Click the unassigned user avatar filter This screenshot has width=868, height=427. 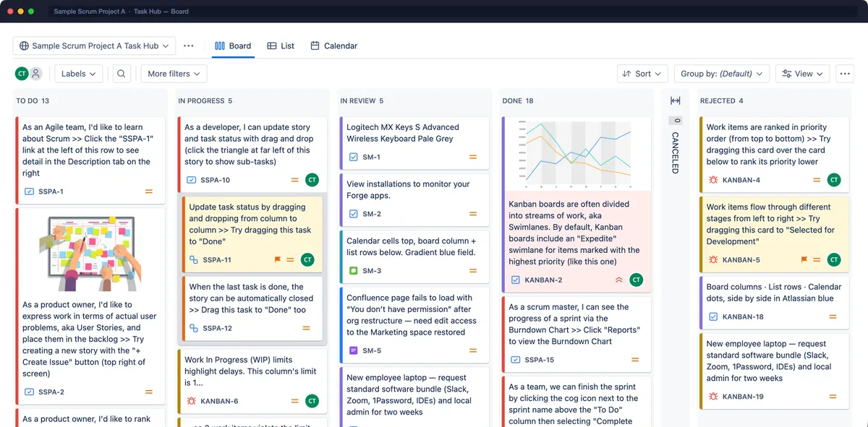(x=36, y=74)
